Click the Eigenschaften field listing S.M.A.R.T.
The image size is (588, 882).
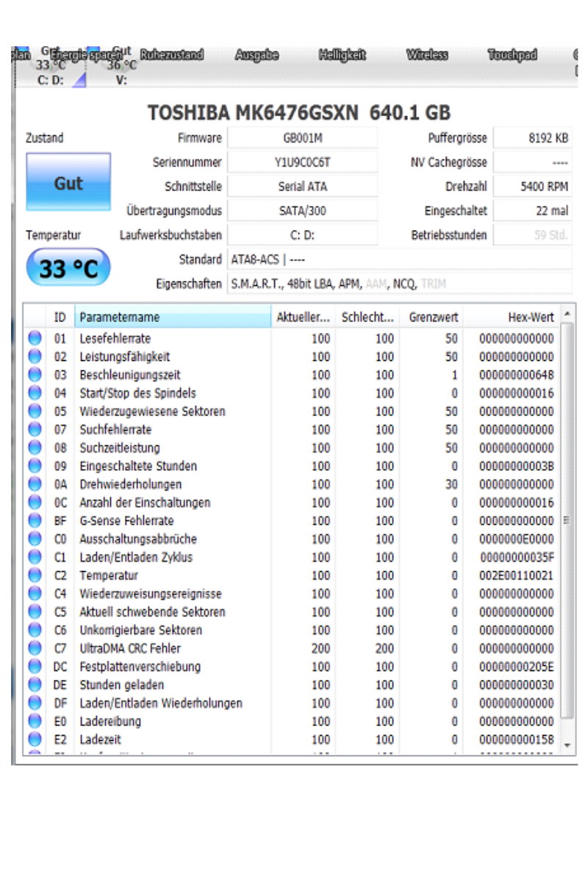pyautogui.click(x=399, y=283)
